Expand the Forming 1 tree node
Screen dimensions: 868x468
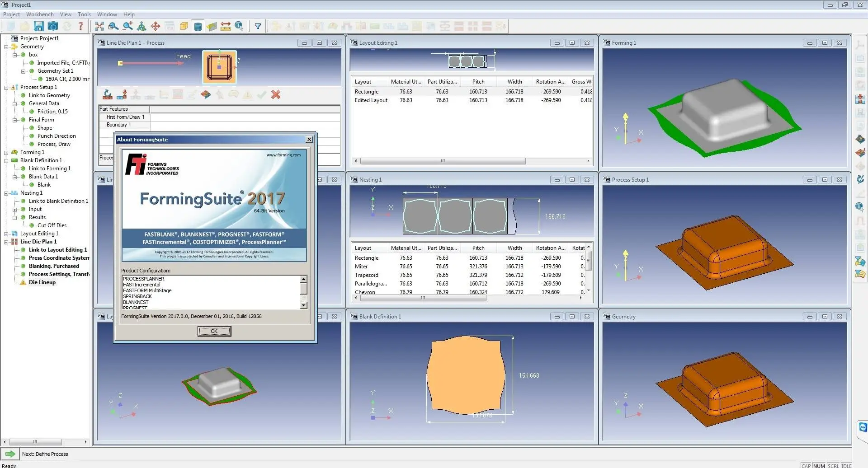click(6, 152)
